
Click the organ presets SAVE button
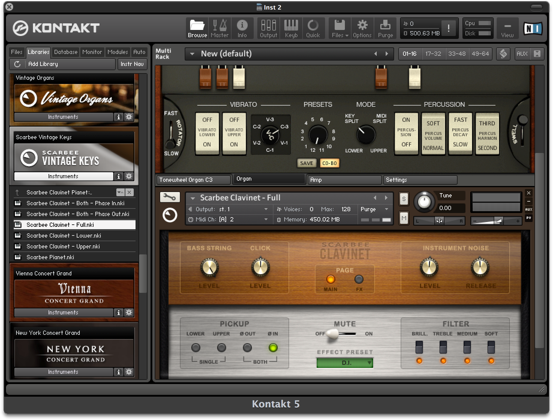pos(306,163)
